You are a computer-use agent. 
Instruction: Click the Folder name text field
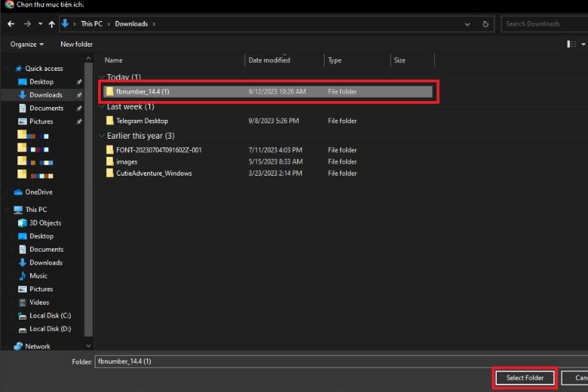339,362
